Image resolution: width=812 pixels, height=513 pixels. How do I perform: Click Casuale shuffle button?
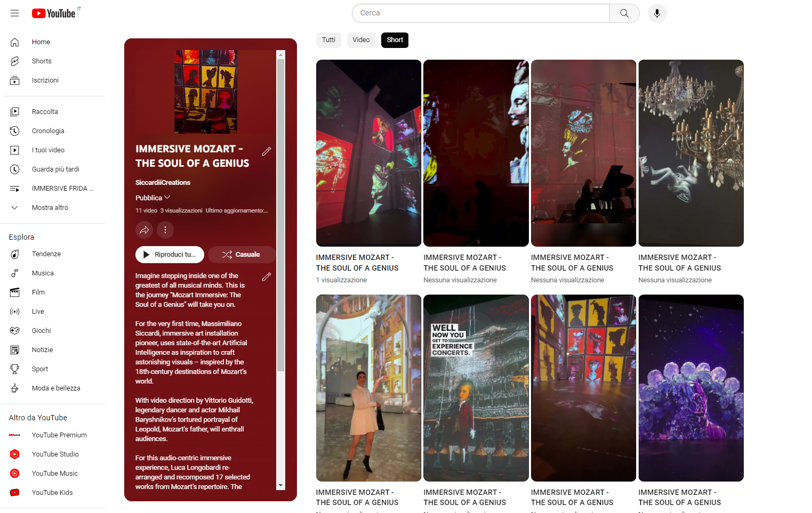tap(242, 255)
